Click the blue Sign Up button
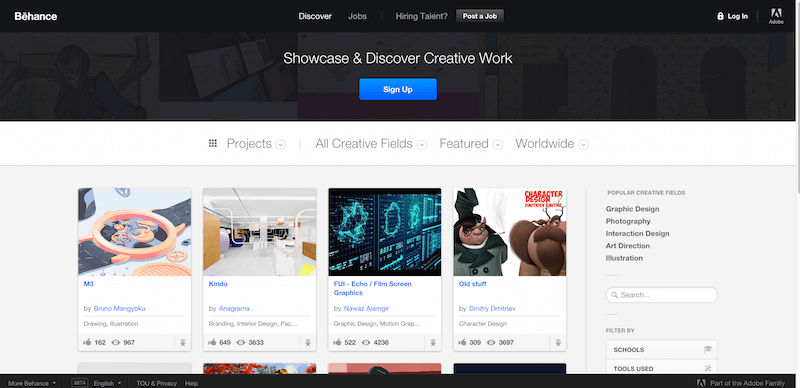Image resolution: width=800 pixels, height=388 pixels. click(x=398, y=89)
